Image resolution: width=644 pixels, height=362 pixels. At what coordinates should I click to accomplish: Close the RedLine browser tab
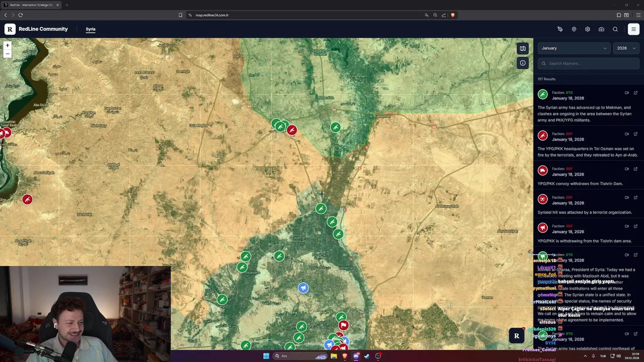click(x=57, y=5)
